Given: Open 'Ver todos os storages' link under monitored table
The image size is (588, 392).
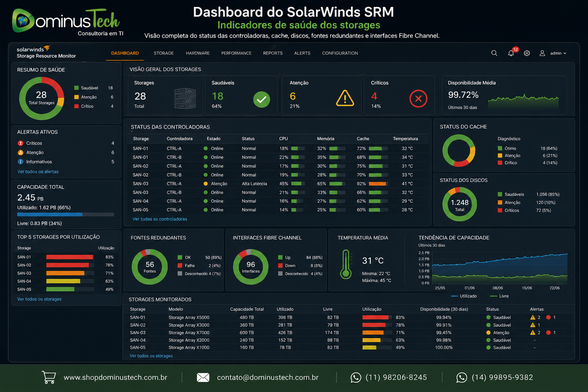Looking at the screenshot, I should 151,356.
